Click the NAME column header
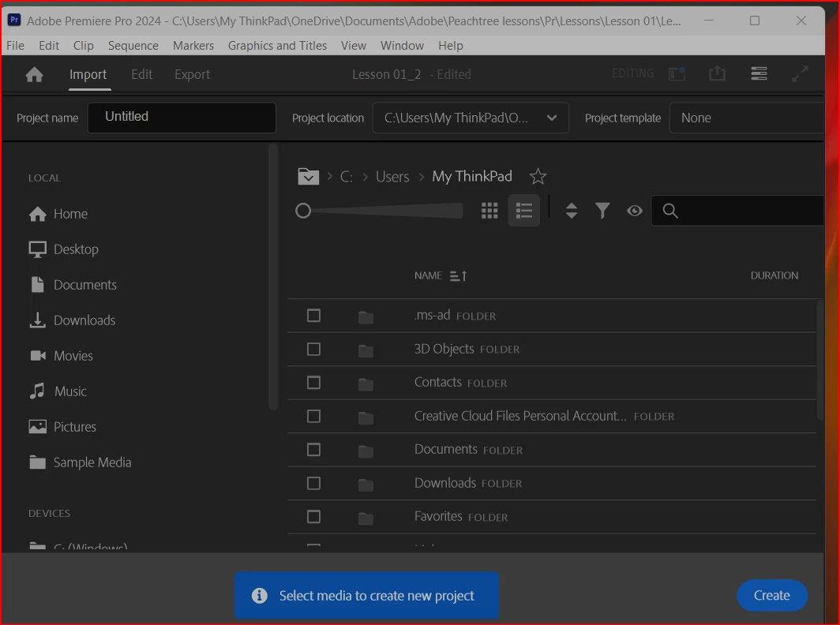 click(428, 276)
